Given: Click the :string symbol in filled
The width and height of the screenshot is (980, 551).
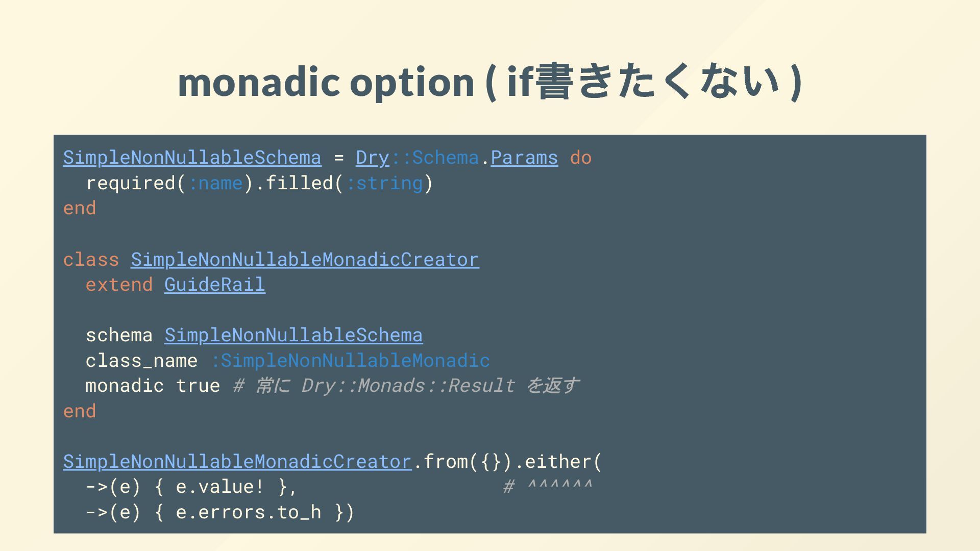Looking at the screenshot, I should 384,183.
